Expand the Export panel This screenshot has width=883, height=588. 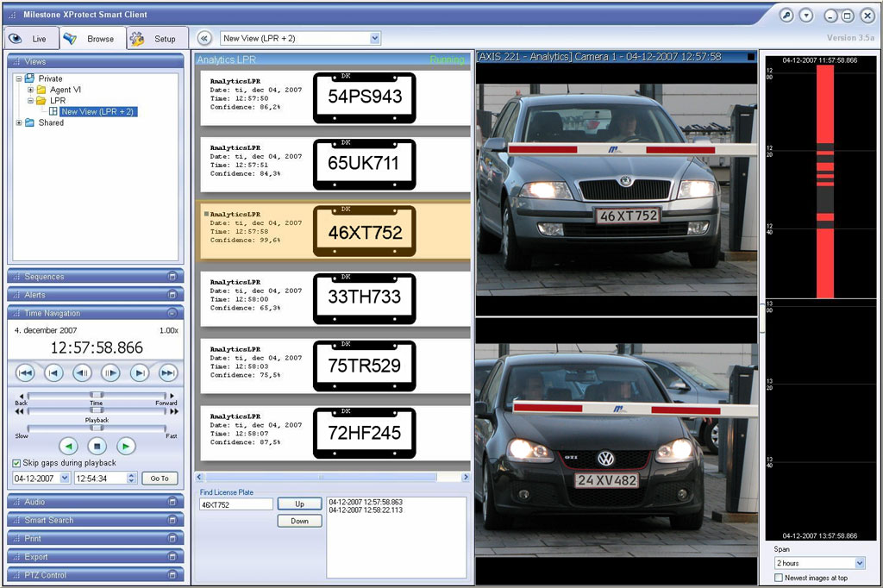172,556
